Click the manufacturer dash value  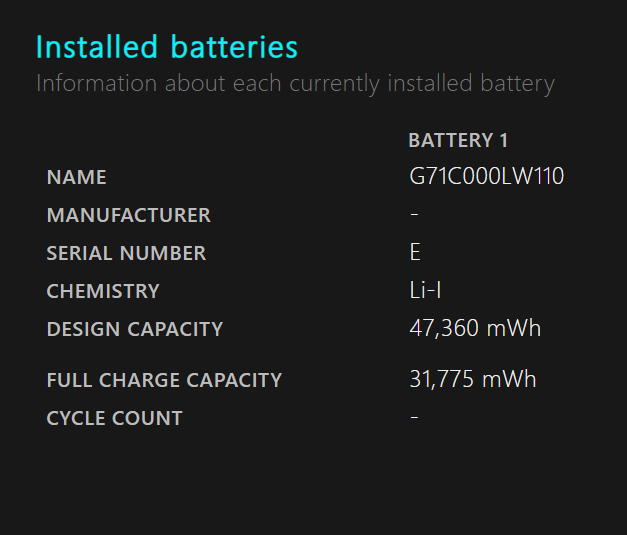click(x=414, y=215)
